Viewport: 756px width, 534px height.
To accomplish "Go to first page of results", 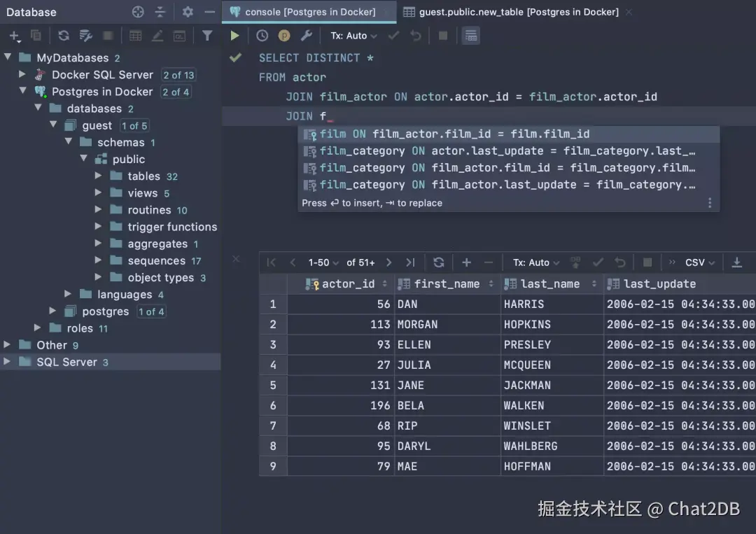I will click(271, 262).
